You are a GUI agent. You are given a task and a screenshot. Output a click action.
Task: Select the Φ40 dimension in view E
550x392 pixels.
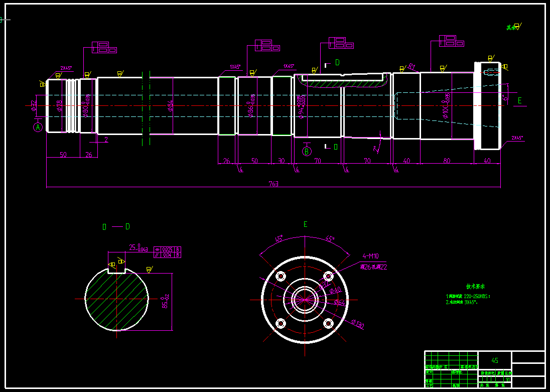pos(335,290)
